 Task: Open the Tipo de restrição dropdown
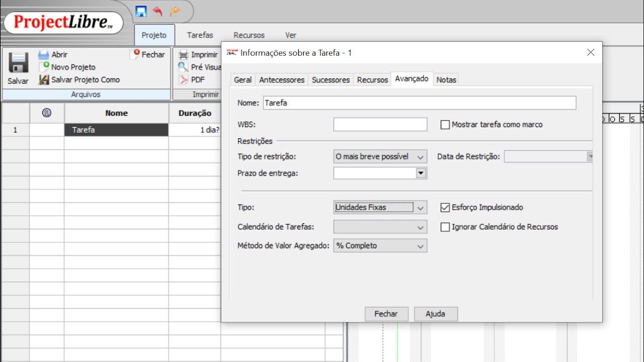tap(380, 157)
